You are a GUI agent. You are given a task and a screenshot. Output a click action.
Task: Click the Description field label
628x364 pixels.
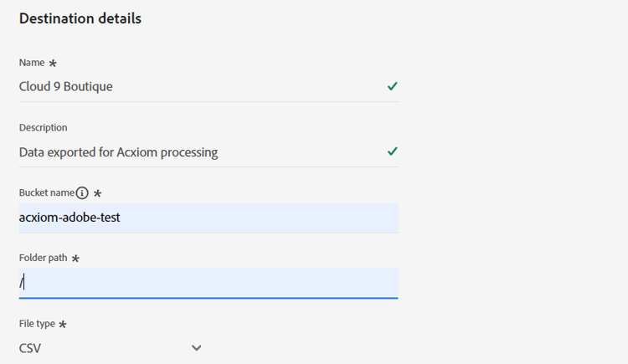[44, 128]
